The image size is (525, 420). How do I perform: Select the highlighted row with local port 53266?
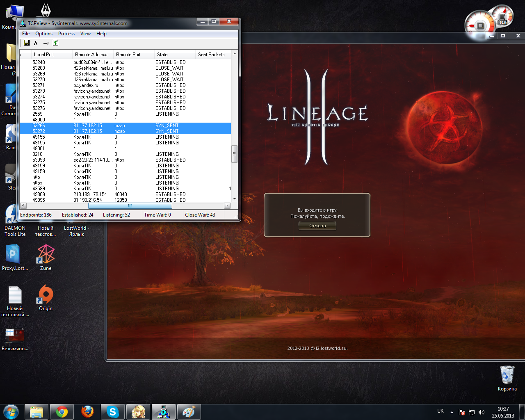(125, 126)
